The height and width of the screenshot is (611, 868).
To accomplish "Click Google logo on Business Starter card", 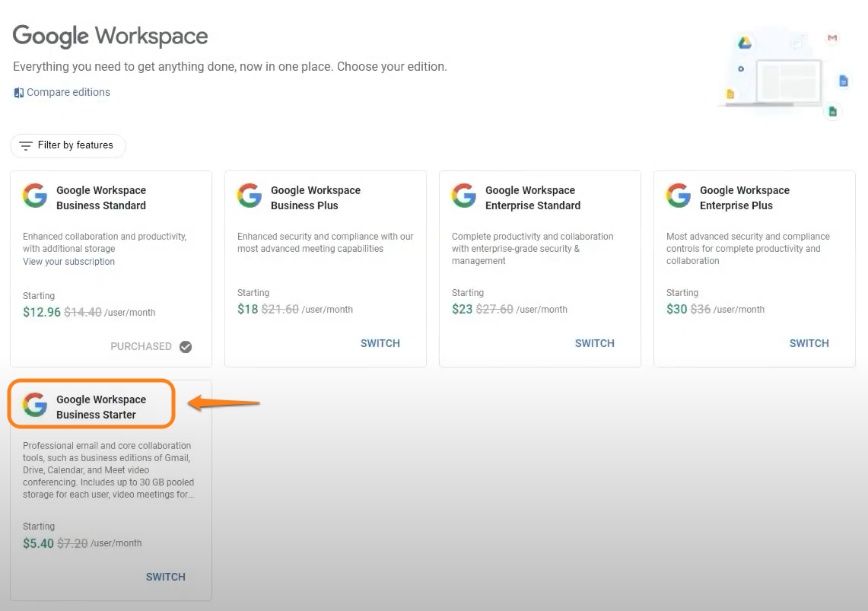I will (35, 406).
